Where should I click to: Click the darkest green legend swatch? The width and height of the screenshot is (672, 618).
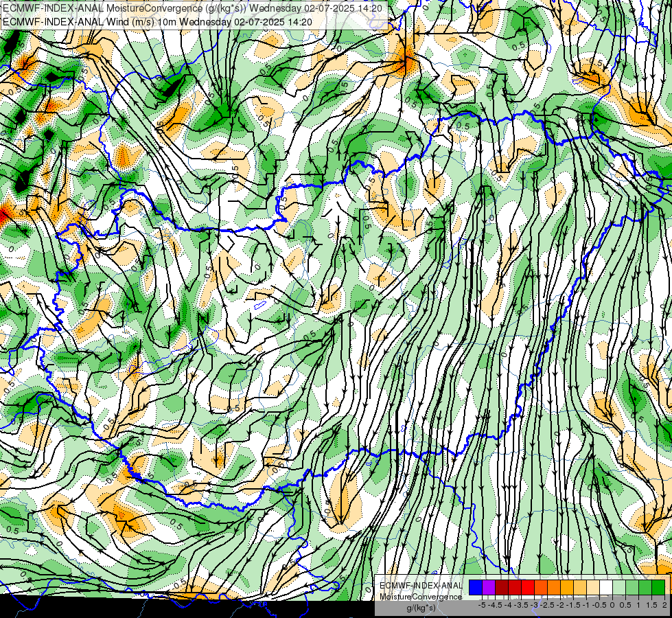658,588
